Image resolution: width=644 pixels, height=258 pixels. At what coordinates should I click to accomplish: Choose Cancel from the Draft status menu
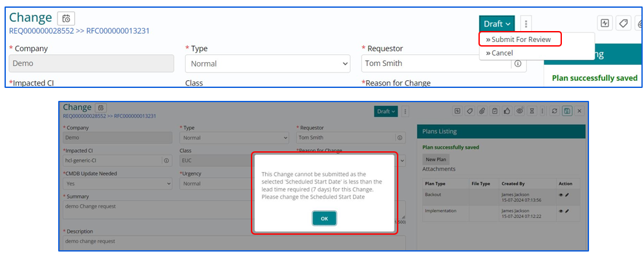(499, 53)
